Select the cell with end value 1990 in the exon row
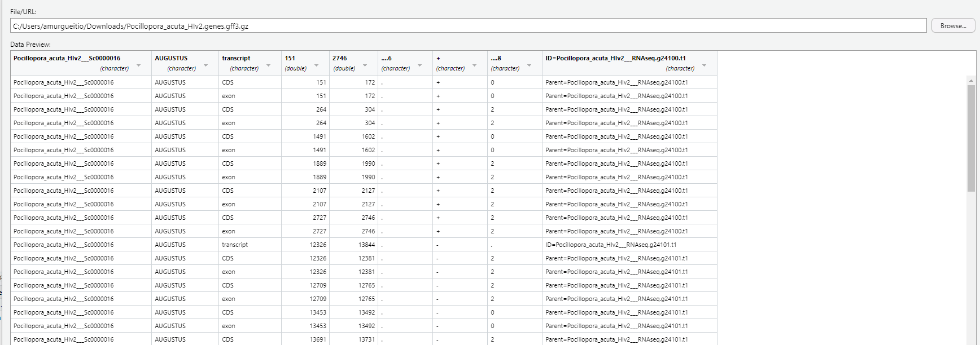The height and width of the screenshot is (345, 980). 353,177
